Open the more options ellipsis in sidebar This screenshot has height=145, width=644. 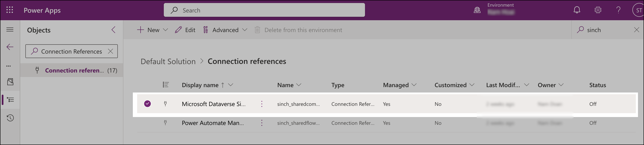click(9, 66)
